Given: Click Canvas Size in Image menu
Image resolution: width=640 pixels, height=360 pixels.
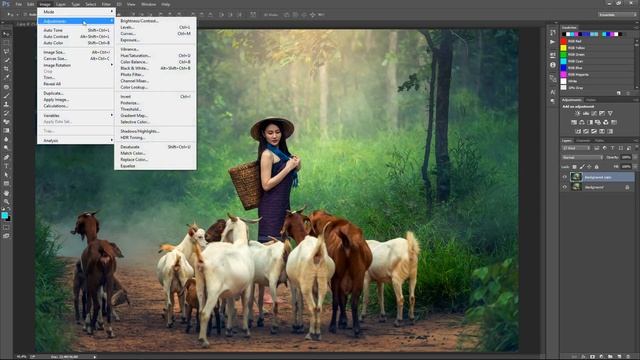Looking at the screenshot, I should click(x=76, y=59).
